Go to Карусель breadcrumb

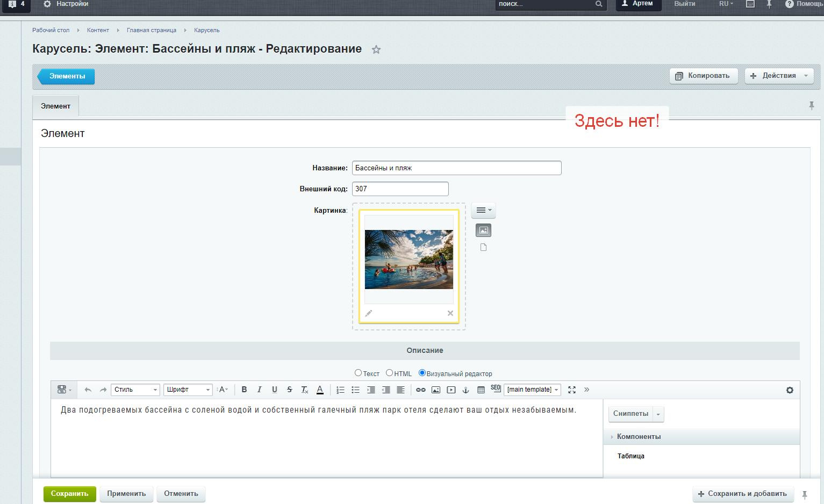(x=206, y=30)
